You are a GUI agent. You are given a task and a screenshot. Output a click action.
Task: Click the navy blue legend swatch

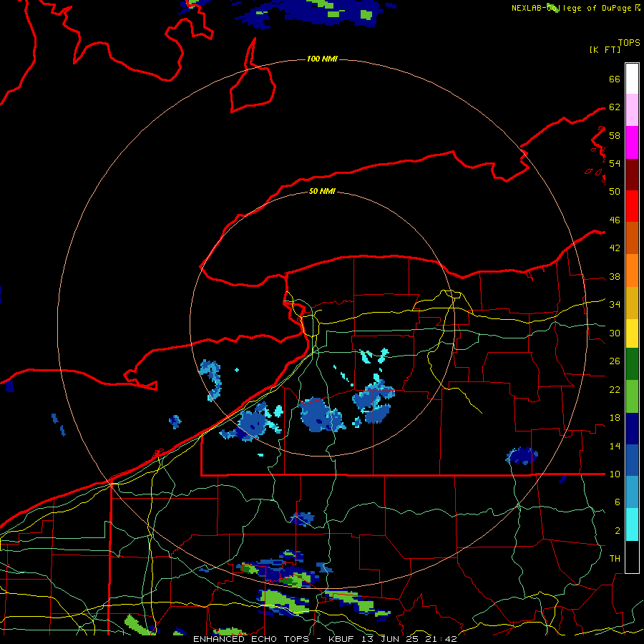[x=632, y=429]
